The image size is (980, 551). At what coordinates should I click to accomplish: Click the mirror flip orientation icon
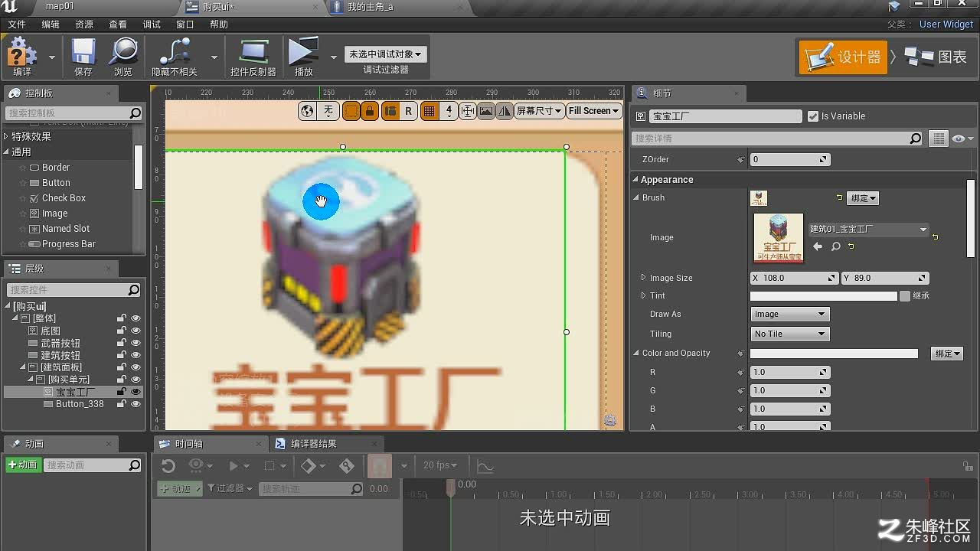pos(505,111)
